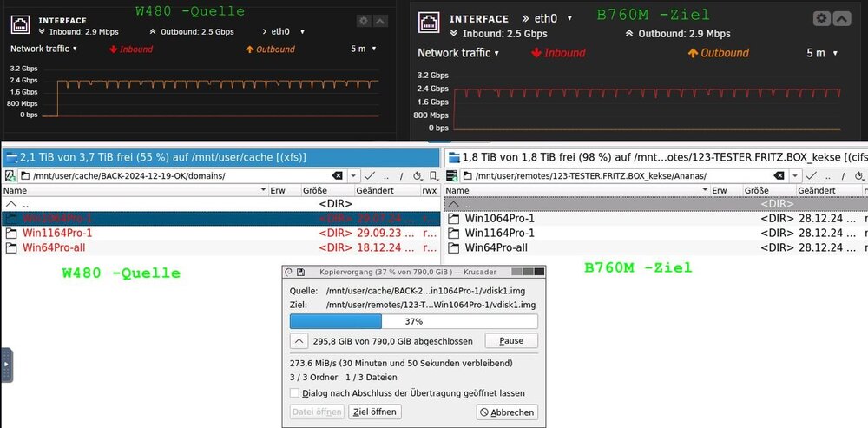Click the 37% copy progress bar
The width and height of the screenshot is (868, 428).
[x=413, y=321]
